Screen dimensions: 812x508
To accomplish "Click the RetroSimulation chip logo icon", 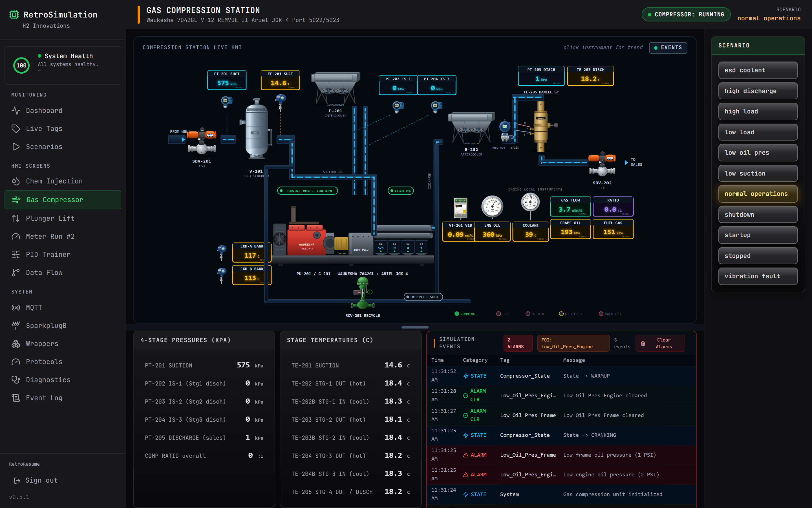I will click(x=14, y=14).
